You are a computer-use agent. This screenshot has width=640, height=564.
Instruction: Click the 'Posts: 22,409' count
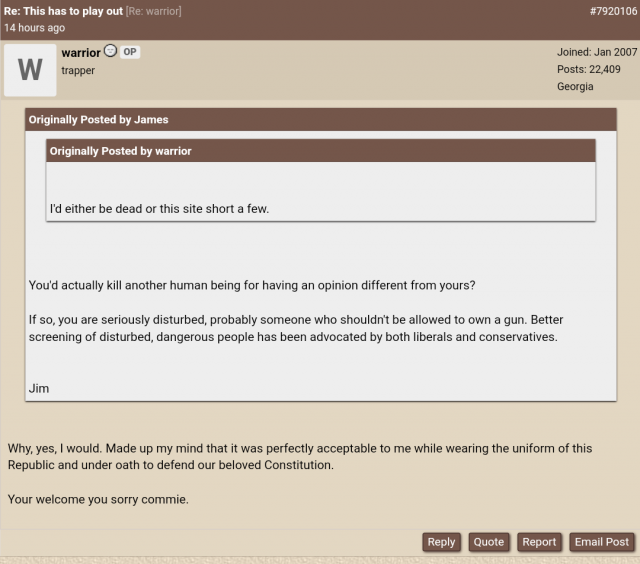[589, 69]
